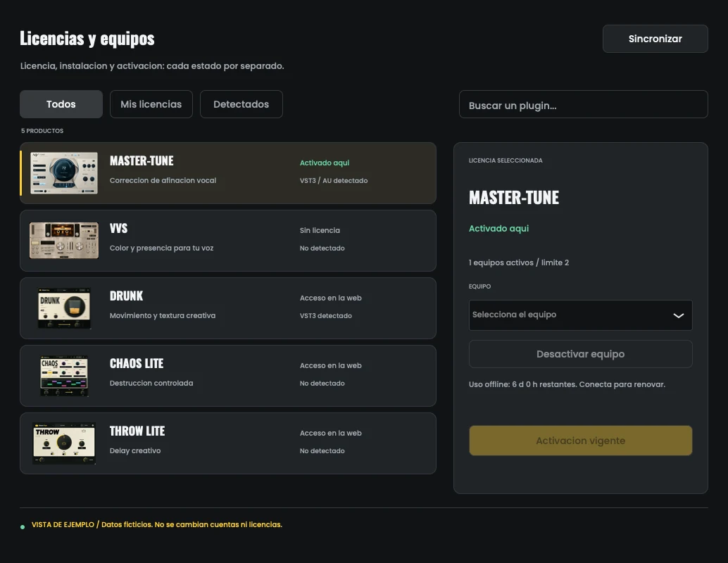Select the DRUNK product title
This screenshot has width=728, height=563.
click(x=126, y=296)
